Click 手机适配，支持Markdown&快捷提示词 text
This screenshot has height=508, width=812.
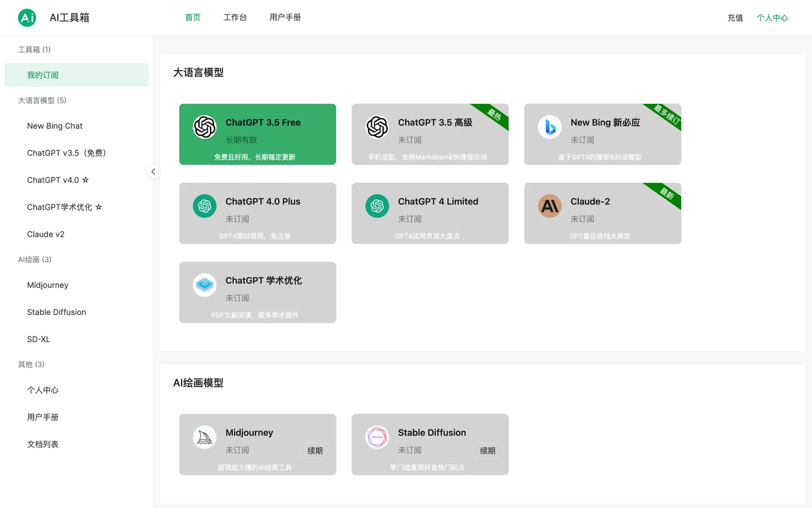point(427,157)
